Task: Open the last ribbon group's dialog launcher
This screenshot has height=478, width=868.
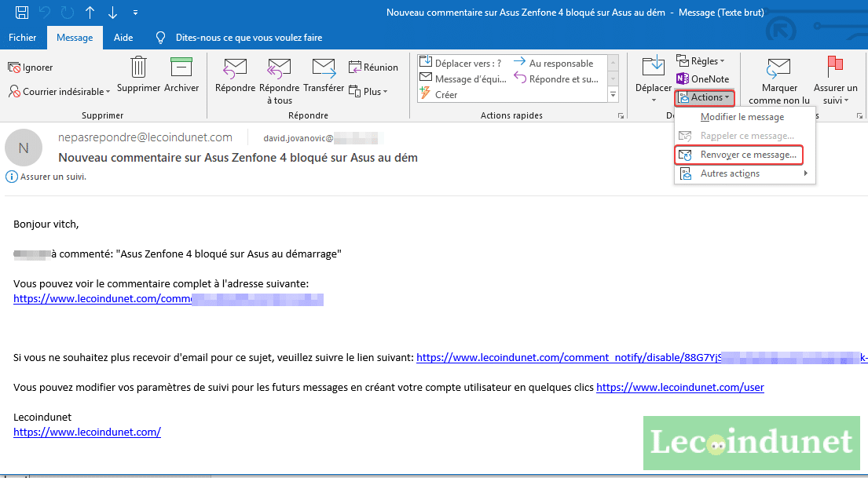Action: point(859,115)
